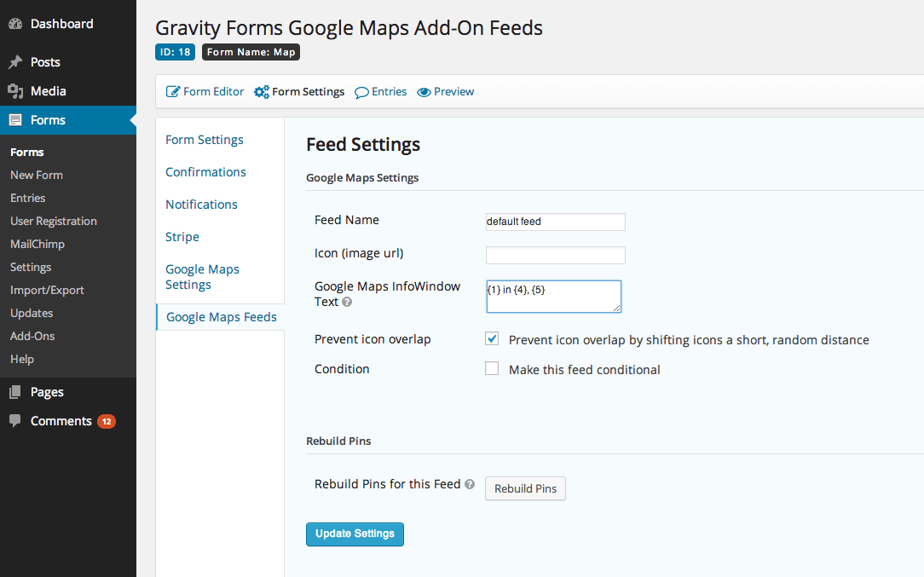This screenshot has height=577, width=924.
Task: Enable Make this feed conditional checkbox
Action: click(492, 368)
